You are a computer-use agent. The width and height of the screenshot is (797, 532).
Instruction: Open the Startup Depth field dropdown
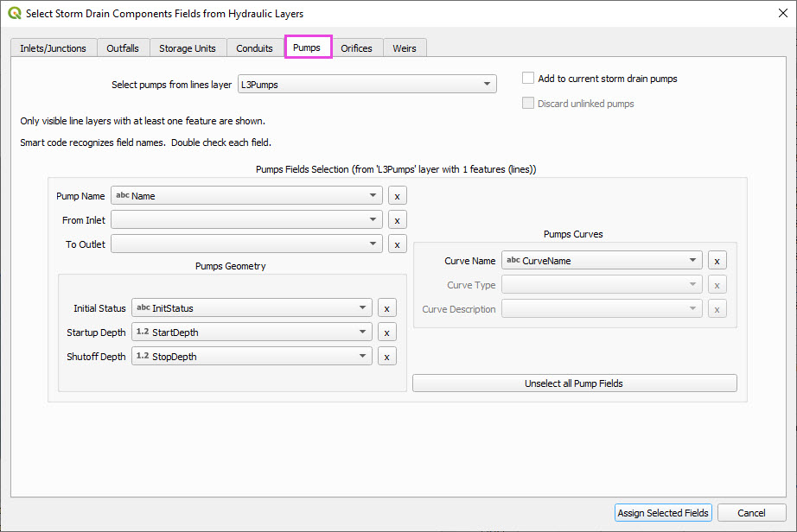click(252, 332)
